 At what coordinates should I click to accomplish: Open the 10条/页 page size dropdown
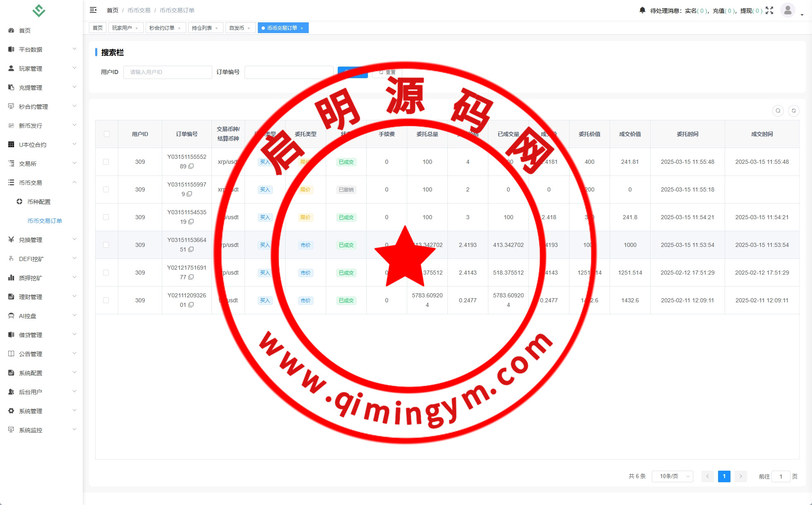pyautogui.click(x=673, y=476)
